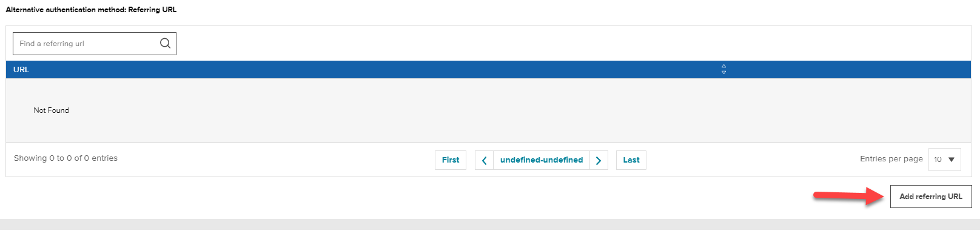Focus the Find a referring url field
The height and width of the screenshot is (239, 980).
tap(95, 44)
